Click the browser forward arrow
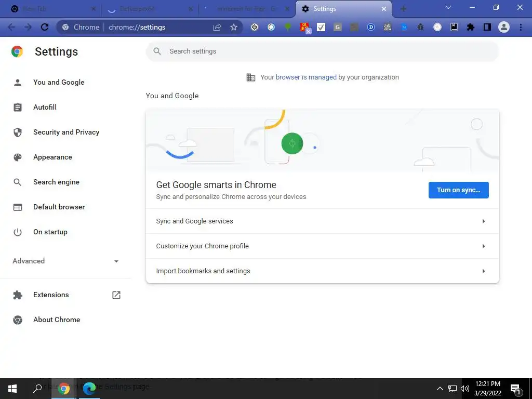Image resolution: width=532 pixels, height=399 pixels. tap(28, 27)
